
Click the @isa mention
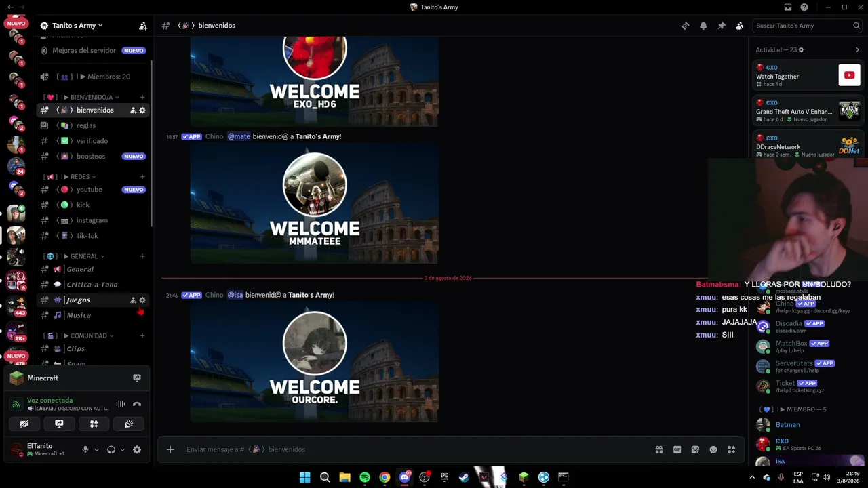(x=235, y=295)
